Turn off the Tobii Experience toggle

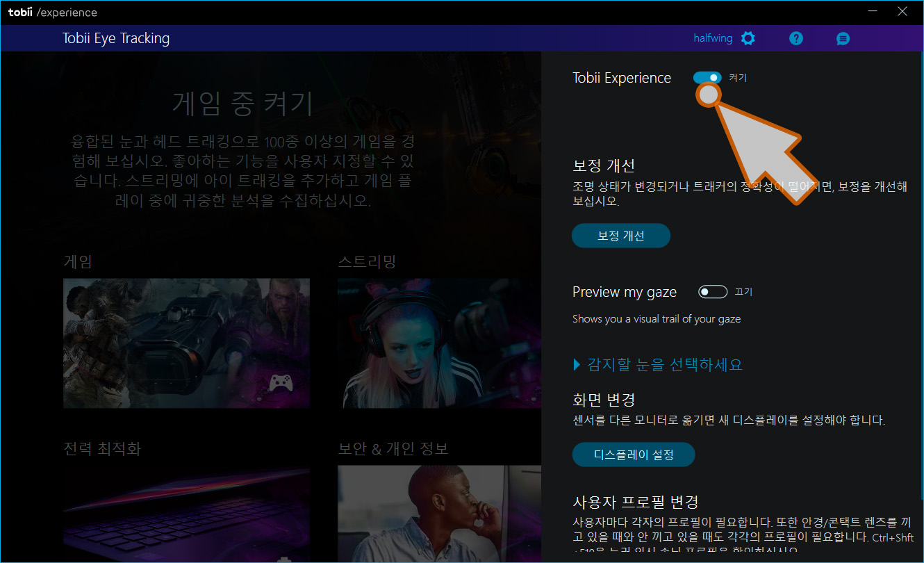pos(707,78)
